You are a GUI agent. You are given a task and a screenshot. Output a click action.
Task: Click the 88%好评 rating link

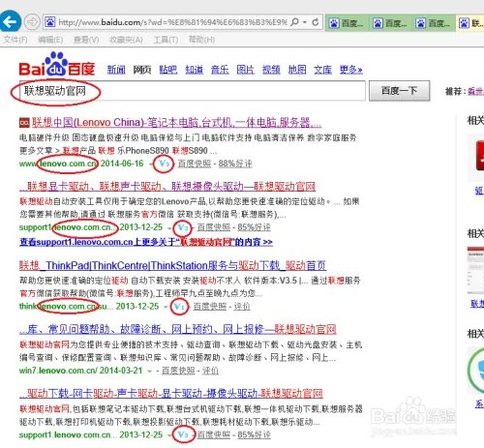tap(235, 164)
